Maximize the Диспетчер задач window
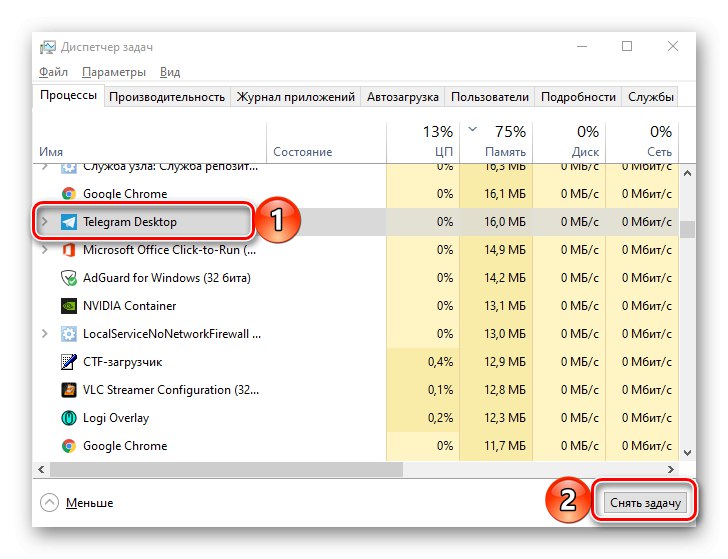The width and height of the screenshot is (728, 559). (x=627, y=46)
